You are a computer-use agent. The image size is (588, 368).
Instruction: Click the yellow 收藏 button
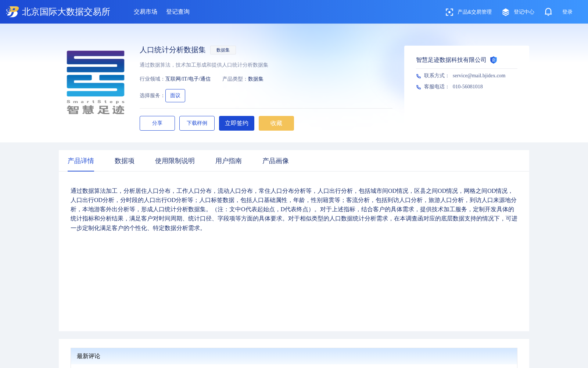coord(276,123)
